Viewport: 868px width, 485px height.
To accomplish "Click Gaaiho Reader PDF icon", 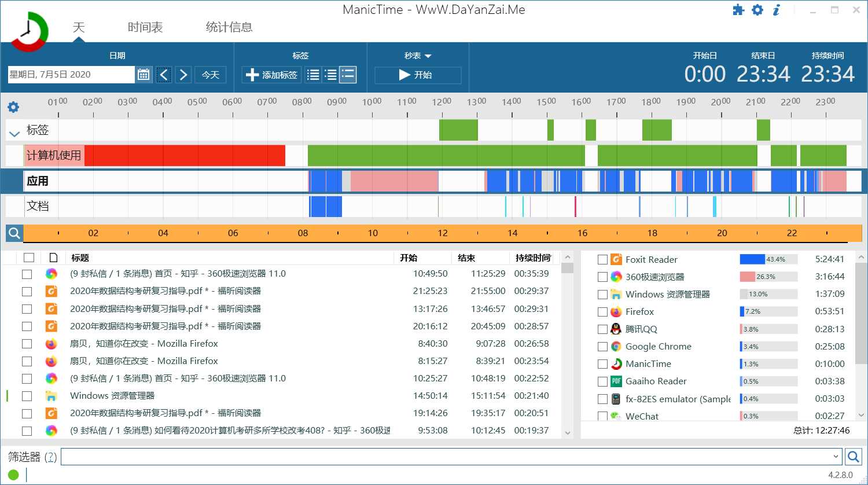I will (616, 381).
